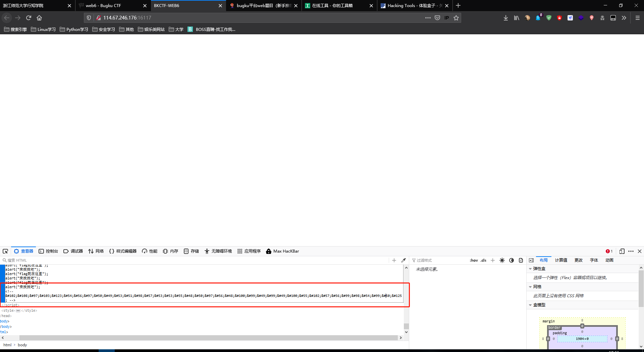644x352 pixels.
Task: Toggle the three-pane inspector layout
Action: 531,260
